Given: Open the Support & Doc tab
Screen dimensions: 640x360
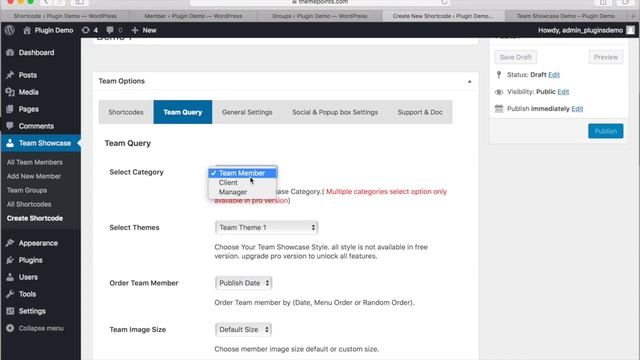Looking at the screenshot, I should [420, 112].
